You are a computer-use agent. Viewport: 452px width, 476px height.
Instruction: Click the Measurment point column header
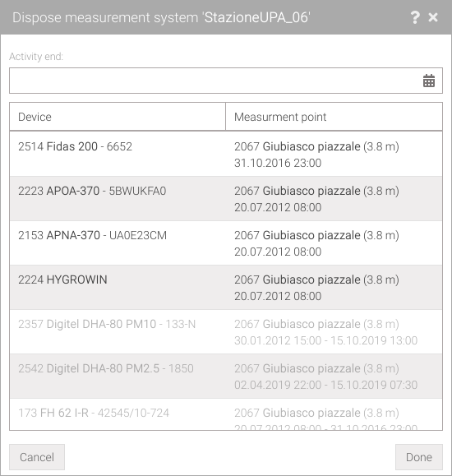[x=334, y=117]
